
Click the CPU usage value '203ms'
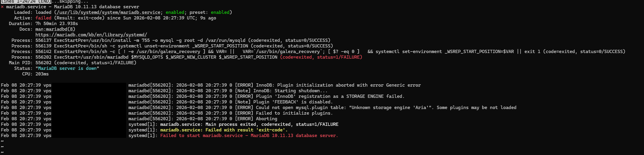pyautogui.click(x=42, y=74)
